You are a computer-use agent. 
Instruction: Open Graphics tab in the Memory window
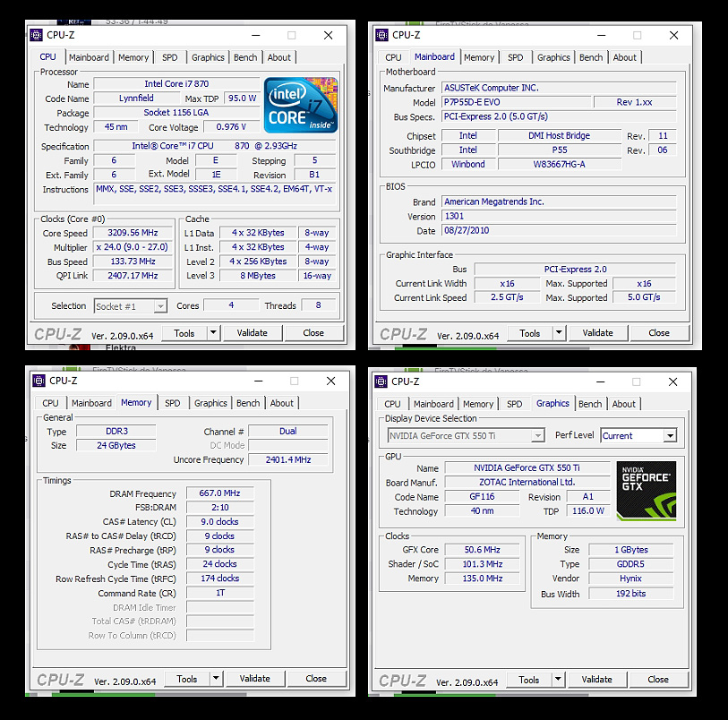210,403
